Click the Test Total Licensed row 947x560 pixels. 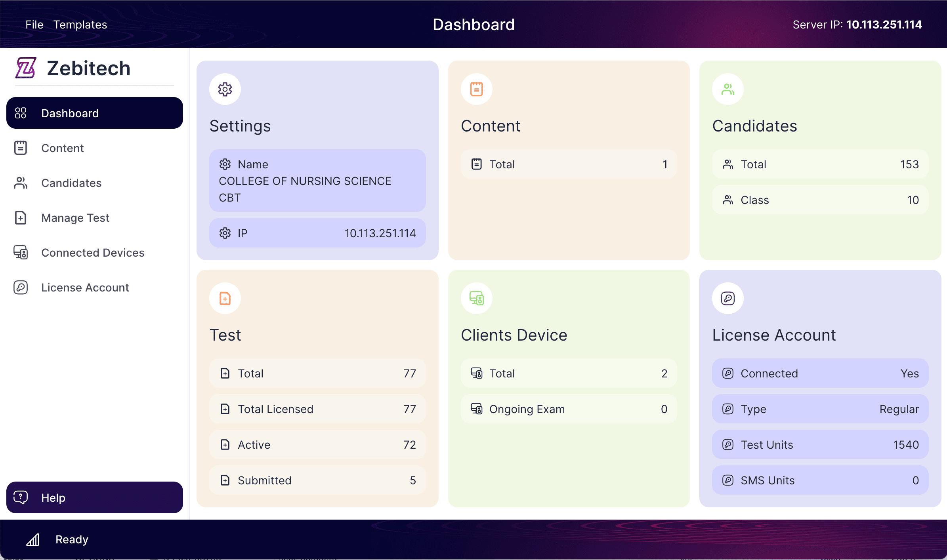point(317,409)
